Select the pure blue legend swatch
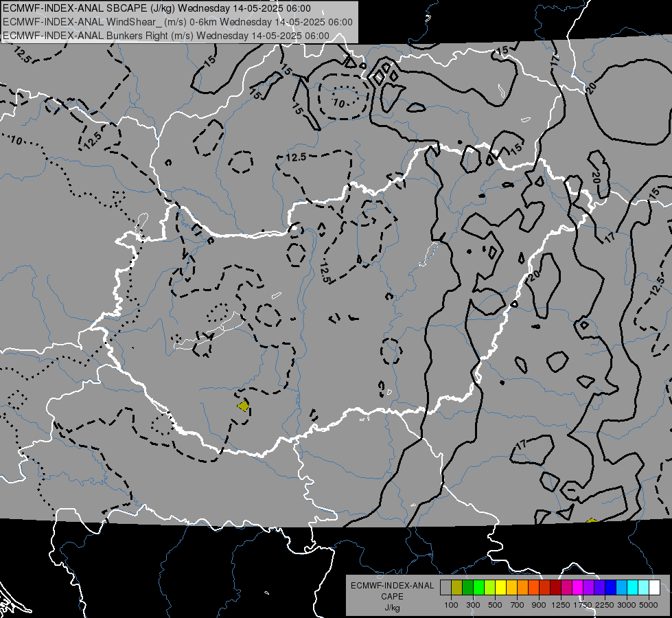Screen dimensions: 672x618 pyautogui.click(x=611, y=587)
